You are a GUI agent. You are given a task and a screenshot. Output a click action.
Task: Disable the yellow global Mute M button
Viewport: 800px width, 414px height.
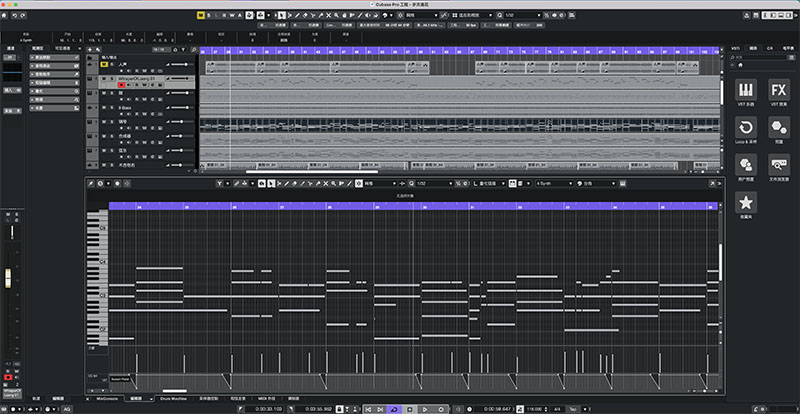tap(201, 15)
